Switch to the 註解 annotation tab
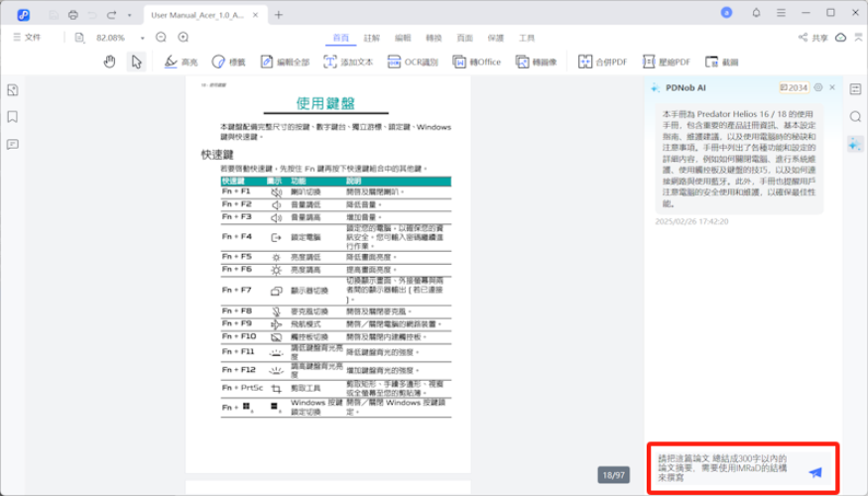 [x=371, y=38]
